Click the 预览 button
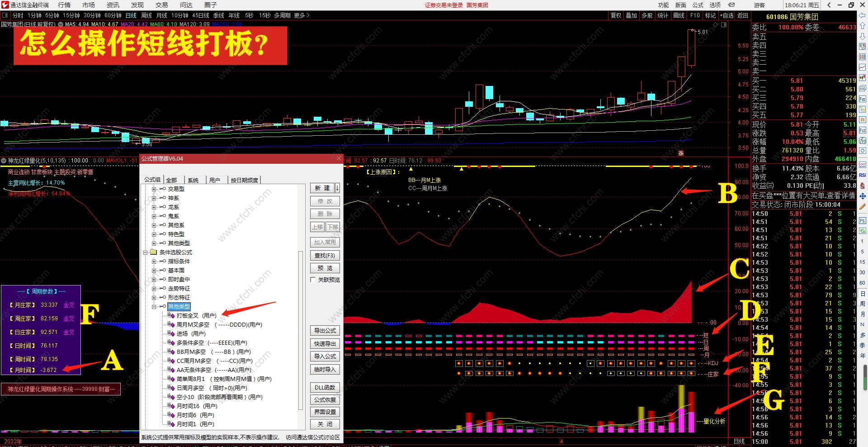Image resolution: width=868 pixels, height=447 pixels. tap(325, 268)
